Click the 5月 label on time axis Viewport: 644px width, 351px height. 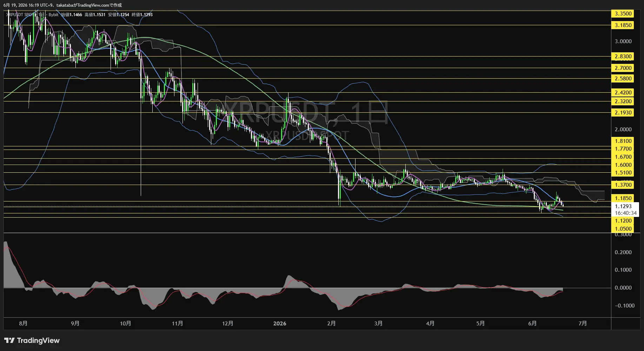point(480,324)
